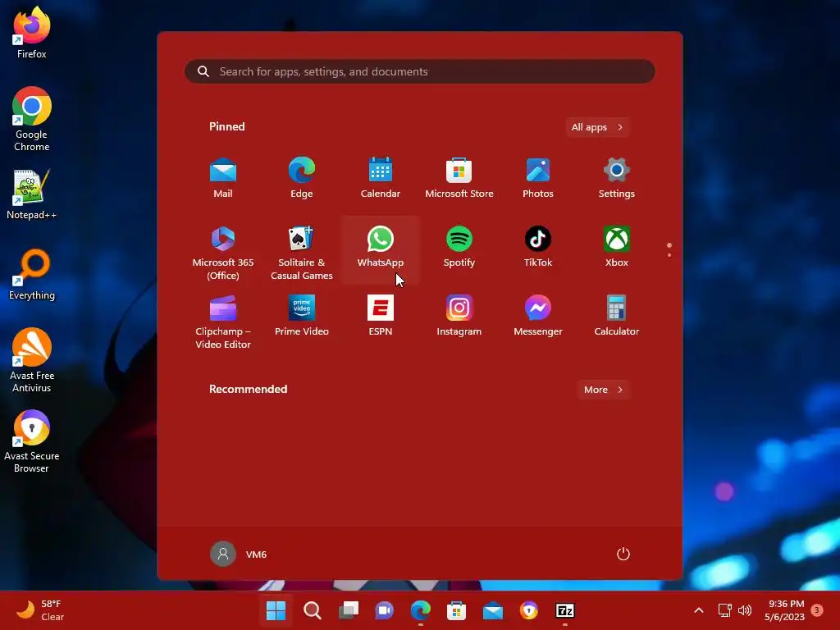Select the Notepad++ desktop shortcut
The height and width of the screenshot is (630, 840).
tap(32, 194)
